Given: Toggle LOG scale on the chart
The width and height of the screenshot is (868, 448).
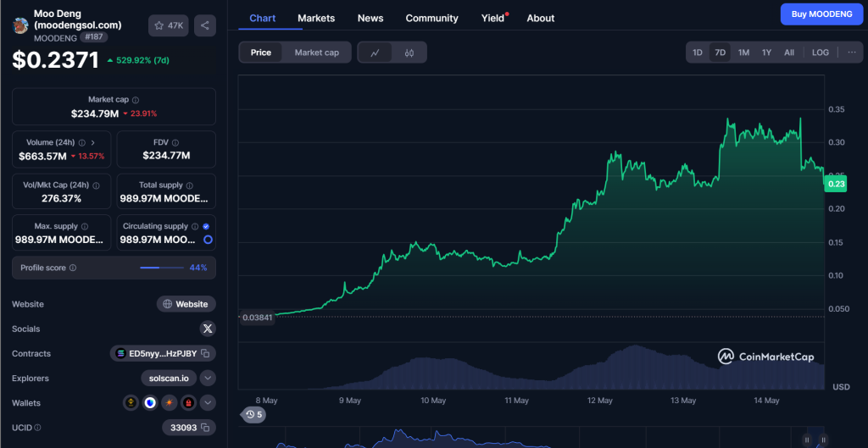Looking at the screenshot, I should 821,53.
